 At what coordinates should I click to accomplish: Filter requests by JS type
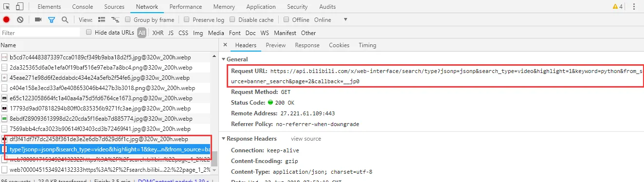tap(171, 33)
